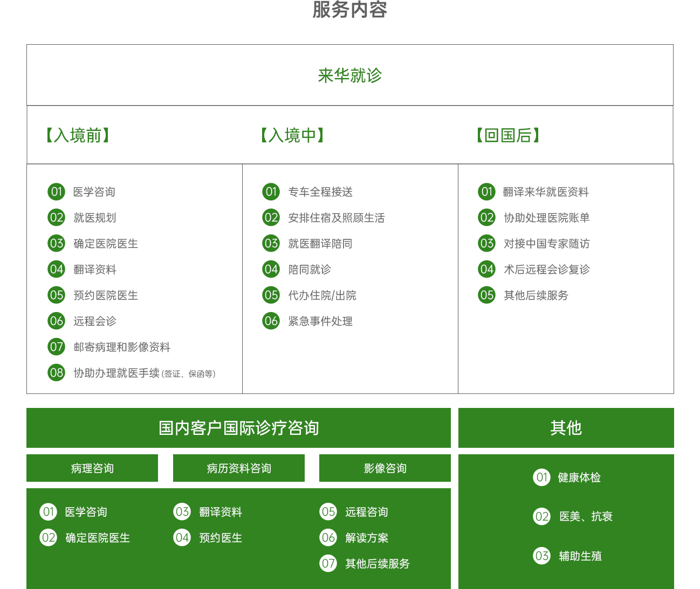The width and height of the screenshot is (700, 589).
Task: Select the 01 badge beside 专车全程接送
Action: (x=271, y=192)
